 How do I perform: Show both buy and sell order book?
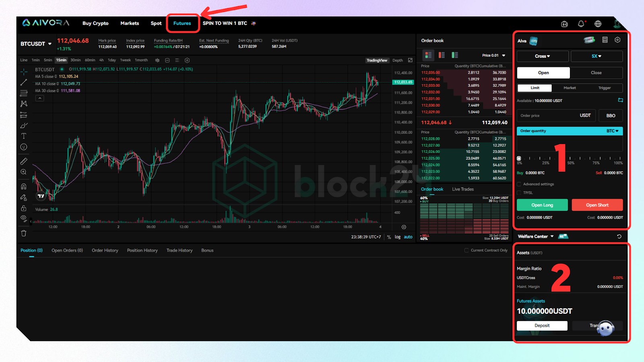[x=428, y=55]
